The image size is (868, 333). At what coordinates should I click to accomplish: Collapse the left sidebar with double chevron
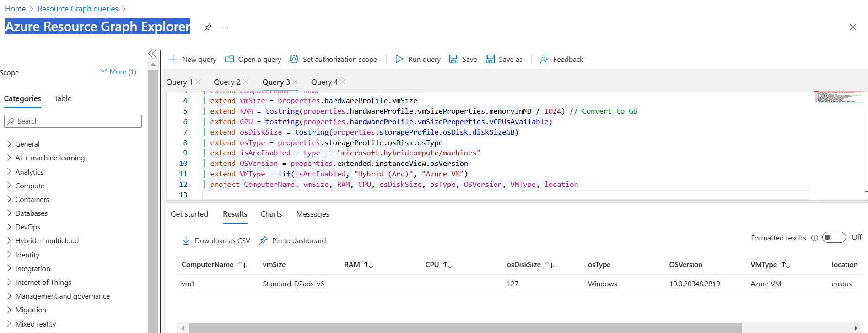click(x=152, y=54)
